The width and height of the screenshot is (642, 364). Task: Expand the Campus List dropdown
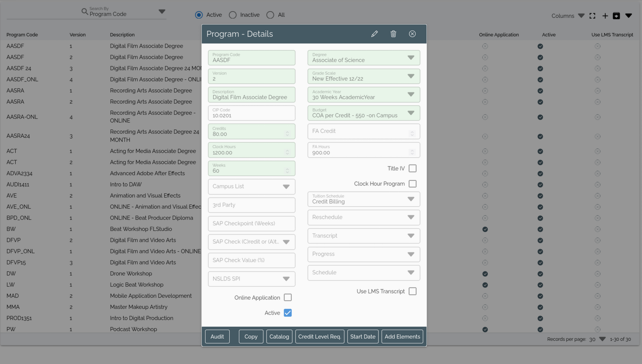click(286, 187)
